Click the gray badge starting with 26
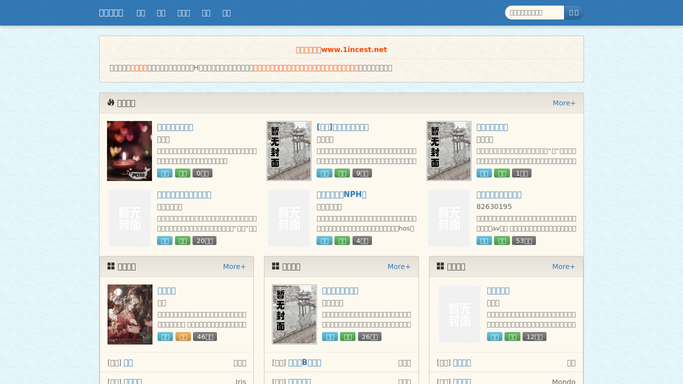 coord(369,337)
